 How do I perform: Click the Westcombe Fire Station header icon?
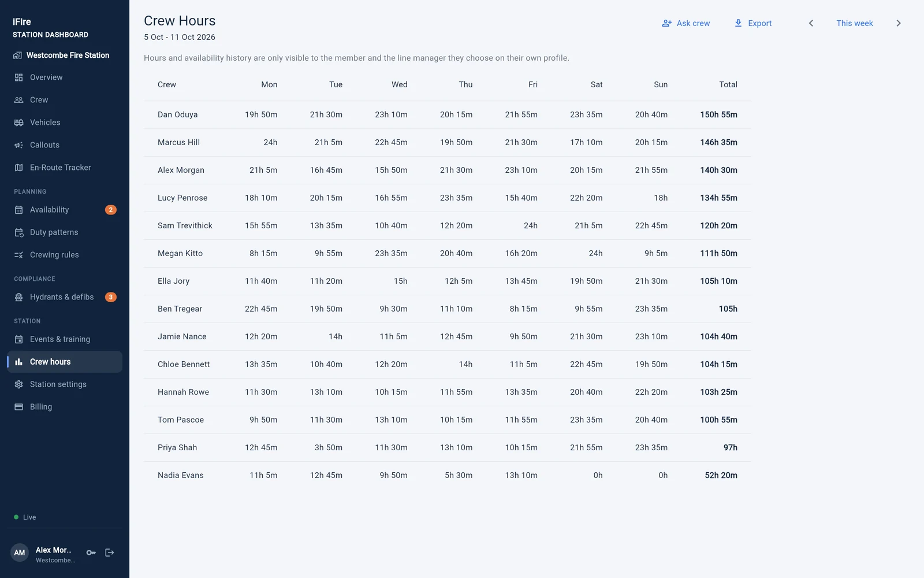(17, 55)
